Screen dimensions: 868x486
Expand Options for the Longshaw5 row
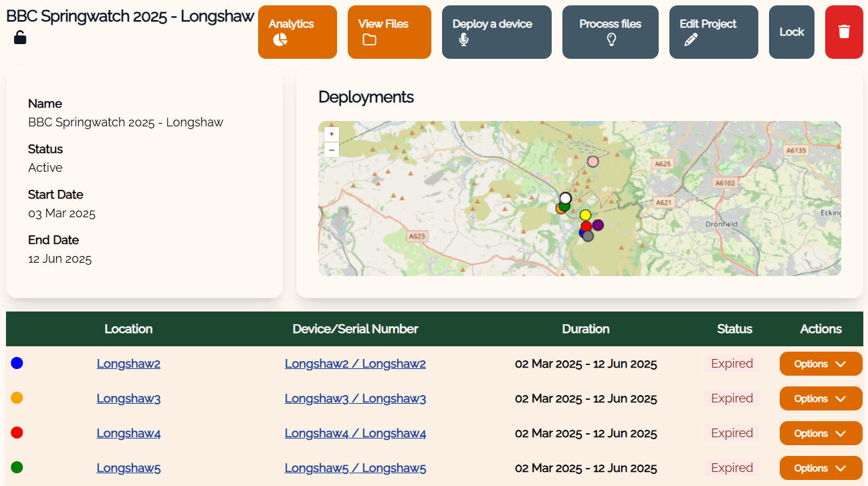coord(821,468)
